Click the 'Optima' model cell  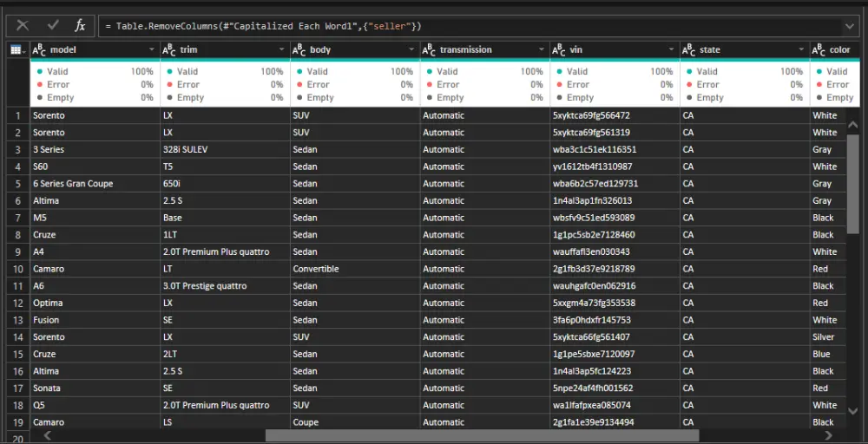[x=95, y=303]
